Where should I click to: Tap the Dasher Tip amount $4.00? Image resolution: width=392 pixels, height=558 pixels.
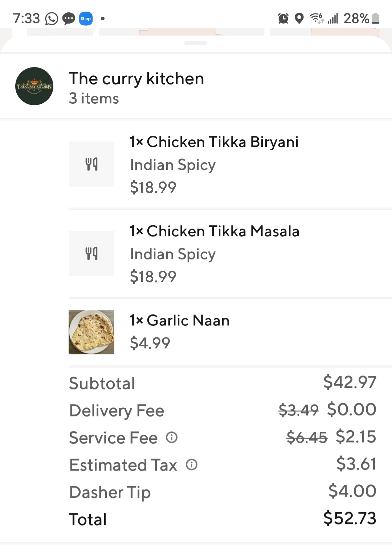pos(352,491)
